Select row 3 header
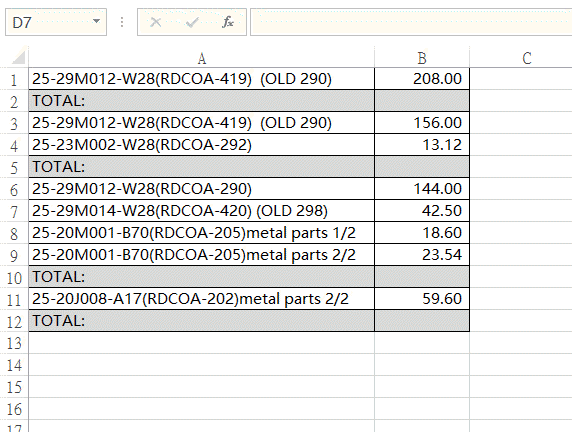Screen dimensions: 572x432 pos(14,123)
